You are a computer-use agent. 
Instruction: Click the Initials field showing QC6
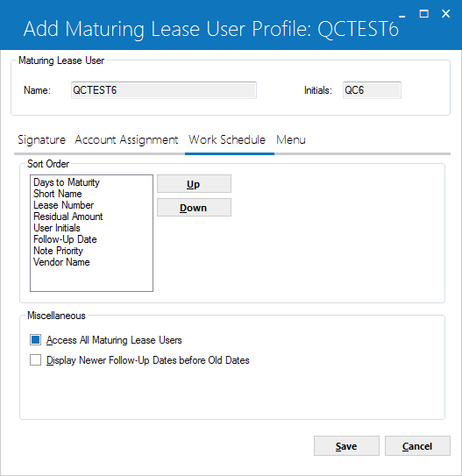coord(372,90)
